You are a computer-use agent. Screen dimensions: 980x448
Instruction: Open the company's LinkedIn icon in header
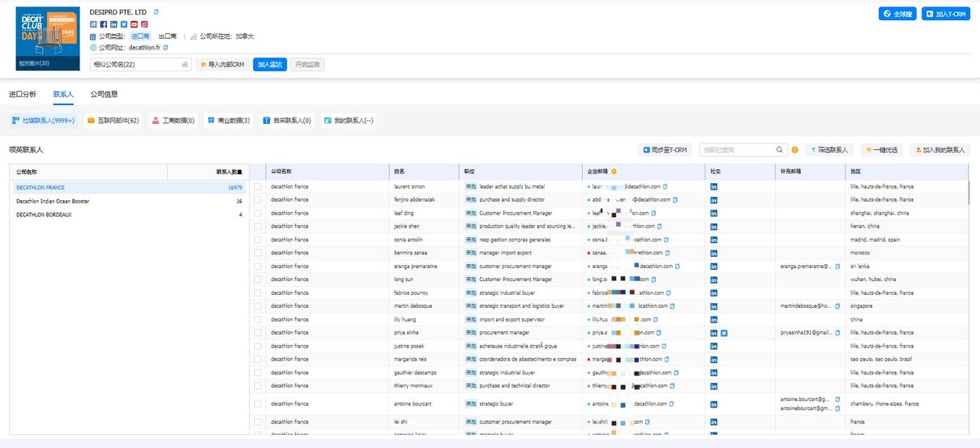(113, 24)
